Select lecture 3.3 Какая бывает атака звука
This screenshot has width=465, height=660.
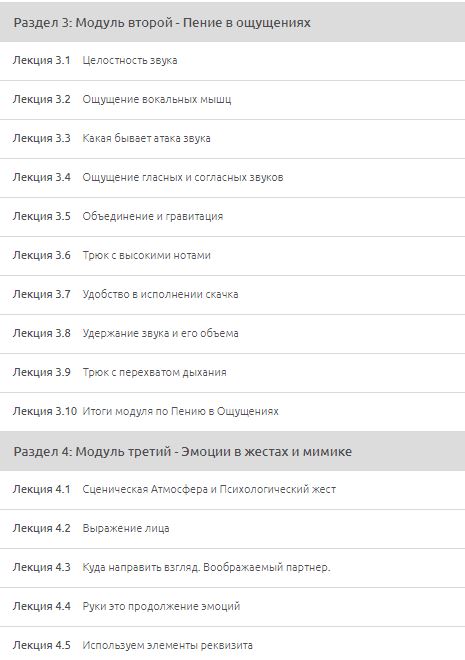[x=232, y=139]
